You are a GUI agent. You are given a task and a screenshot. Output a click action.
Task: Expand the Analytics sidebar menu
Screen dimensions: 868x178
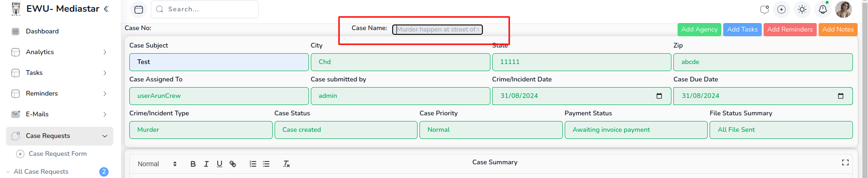tap(60, 52)
